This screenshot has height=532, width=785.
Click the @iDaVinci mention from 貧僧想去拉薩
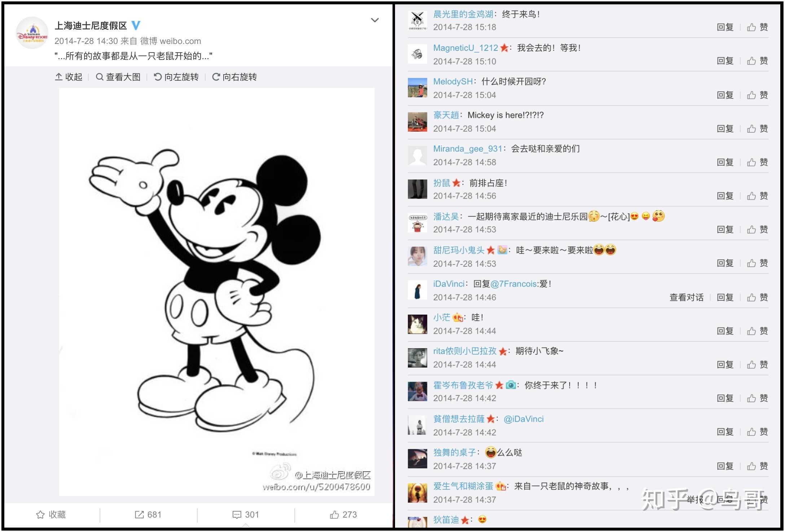(523, 419)
